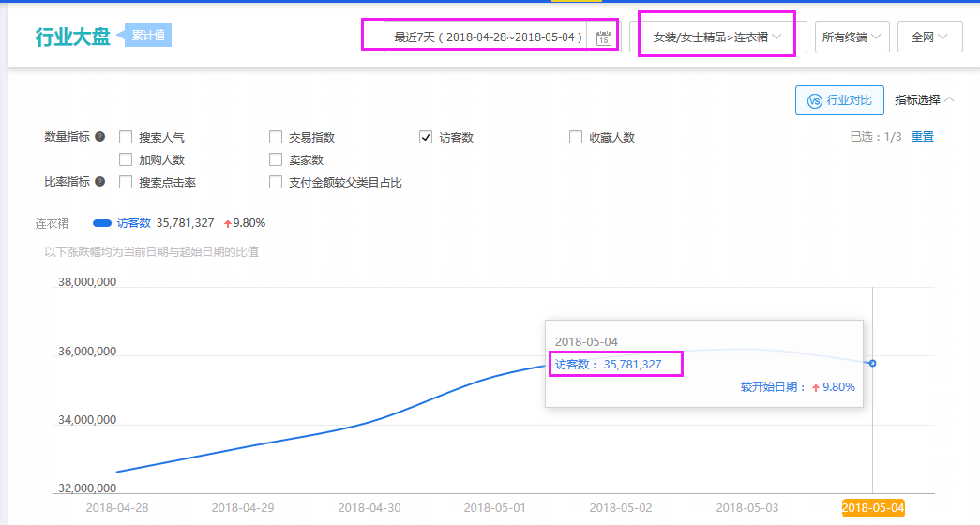Enable 支付金额较父类目占比 checkbox
Screen dimensions: 980x525
tap(276, 183)
